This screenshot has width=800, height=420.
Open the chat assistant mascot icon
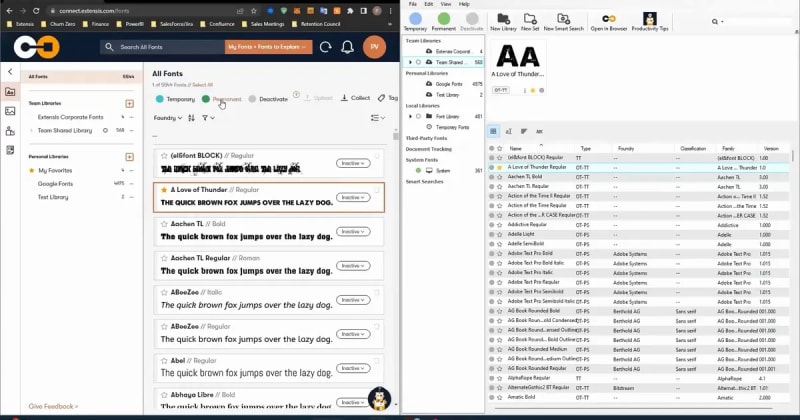380,399
